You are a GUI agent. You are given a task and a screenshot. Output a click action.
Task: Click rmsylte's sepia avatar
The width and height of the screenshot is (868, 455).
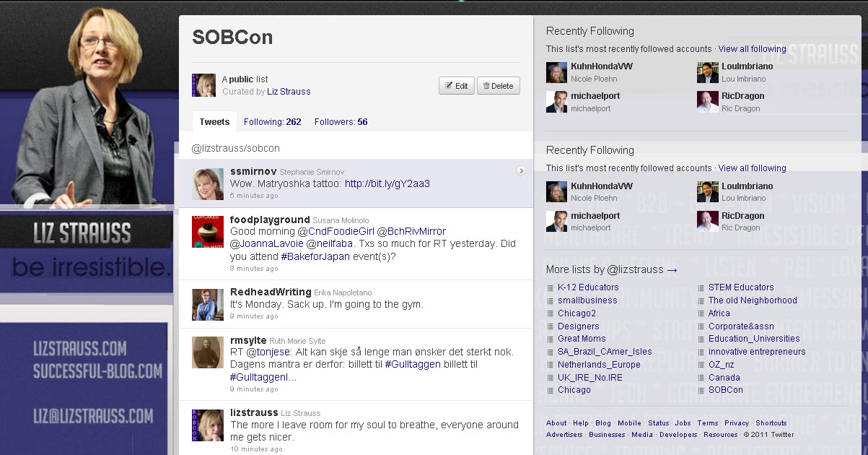coord(207,352)
